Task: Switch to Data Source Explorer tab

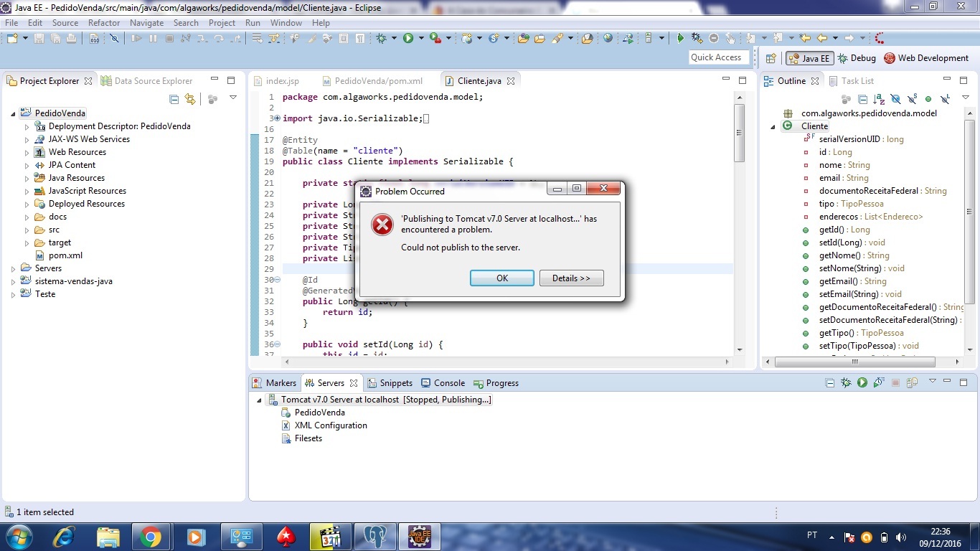Action: pos(147,81)
